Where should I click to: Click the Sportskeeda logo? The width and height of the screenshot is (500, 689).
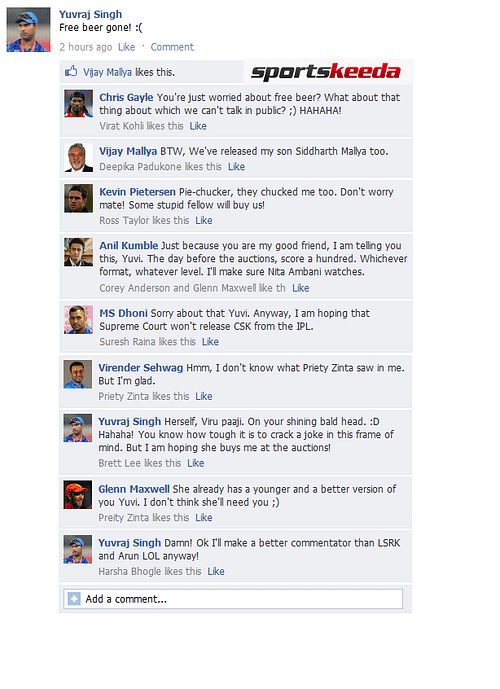[326, 72]
